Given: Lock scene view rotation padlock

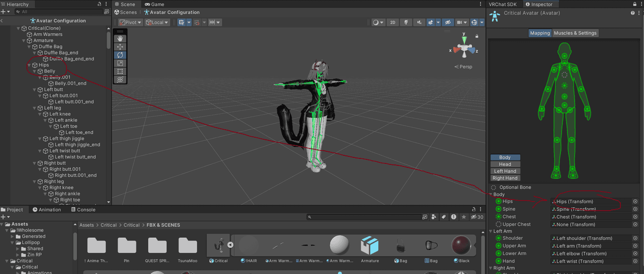Looking at the screenshot, I should coord(477,36).
